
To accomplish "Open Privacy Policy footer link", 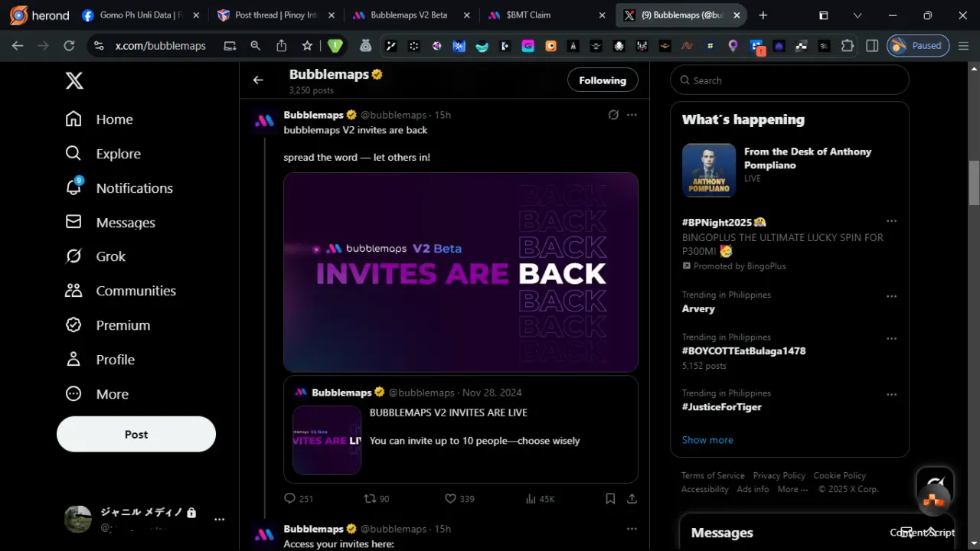I will coord(779,476).
